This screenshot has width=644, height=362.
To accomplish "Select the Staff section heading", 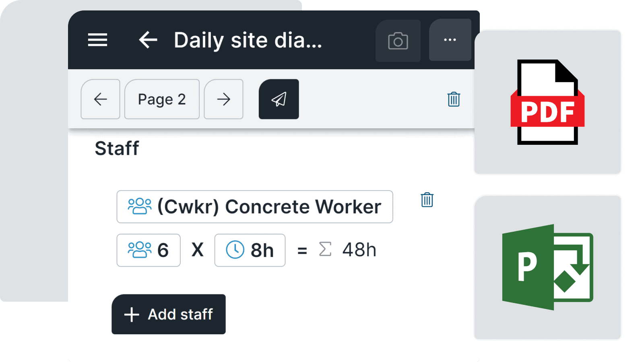I will (x=117, y=148).
